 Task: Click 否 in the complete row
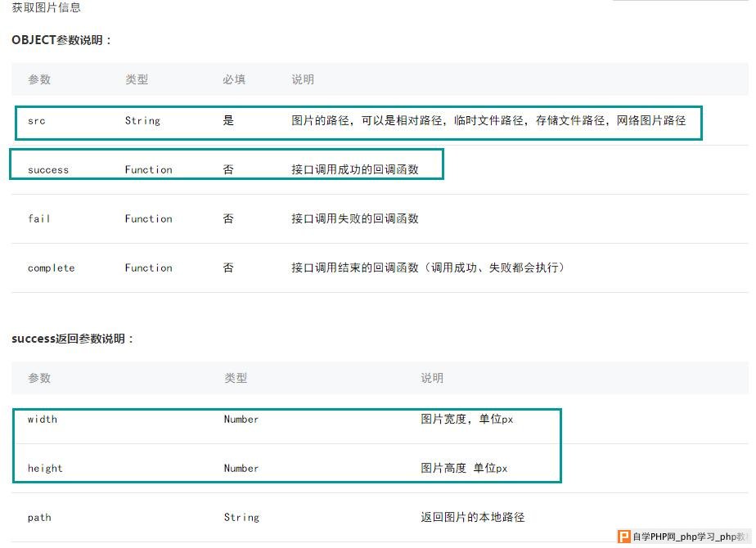pos(228,267)
